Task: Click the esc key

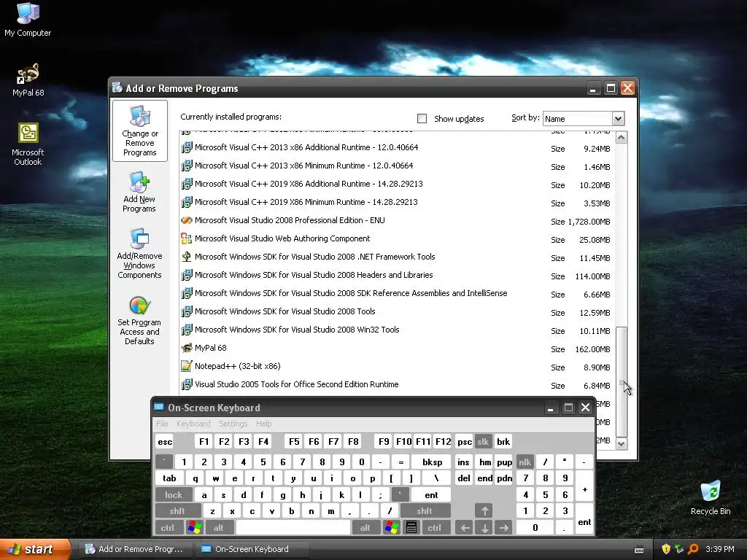Action: pyautogui.click(x=165, y=441)
